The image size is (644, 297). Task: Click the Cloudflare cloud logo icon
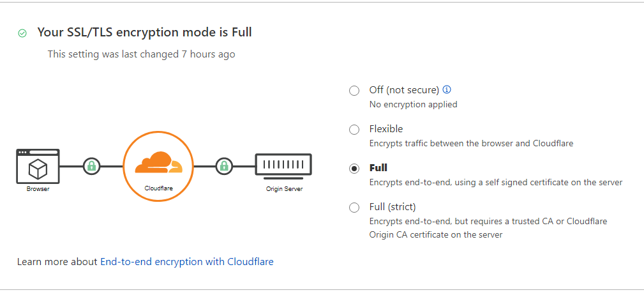click(158, 163)
